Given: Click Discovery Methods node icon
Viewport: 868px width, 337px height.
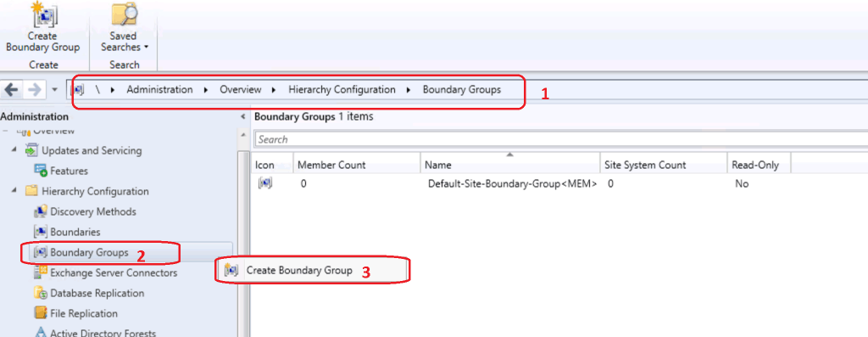Looking at the screenshot, I should 41,211.
